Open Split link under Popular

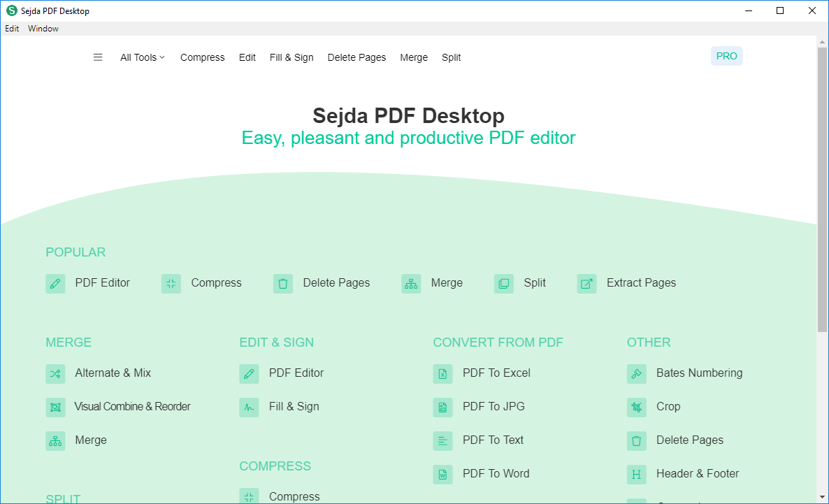pos(535,283)
